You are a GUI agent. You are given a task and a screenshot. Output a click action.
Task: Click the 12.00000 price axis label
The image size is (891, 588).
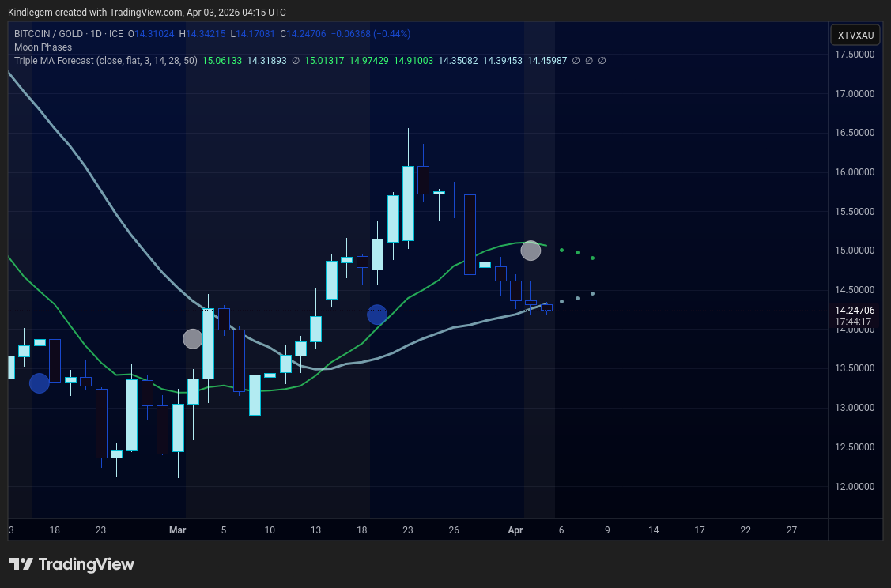(855, 487)
